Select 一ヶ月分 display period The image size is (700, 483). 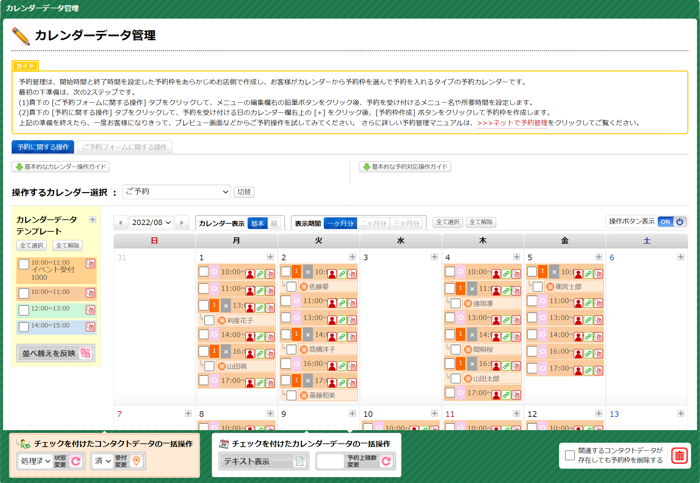tap(340, 223)
